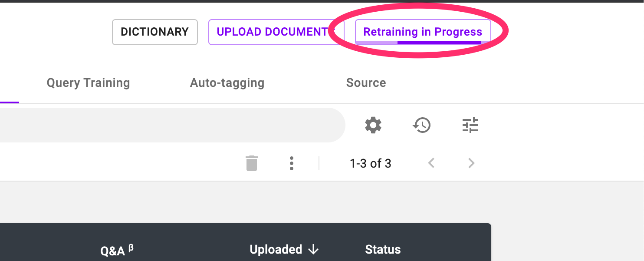Click the 1-3 of 3 pagination label

(x=371, y=163)
